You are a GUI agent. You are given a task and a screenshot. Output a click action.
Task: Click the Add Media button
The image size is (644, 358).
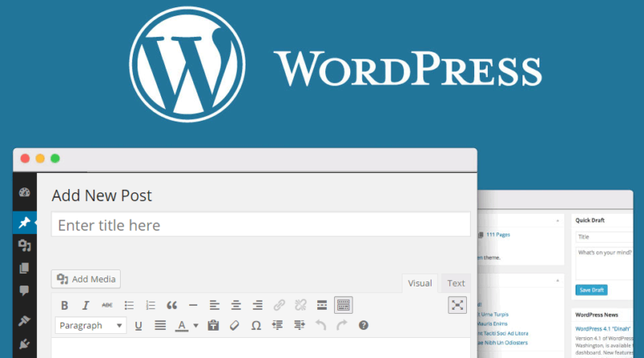coord(86,279)
